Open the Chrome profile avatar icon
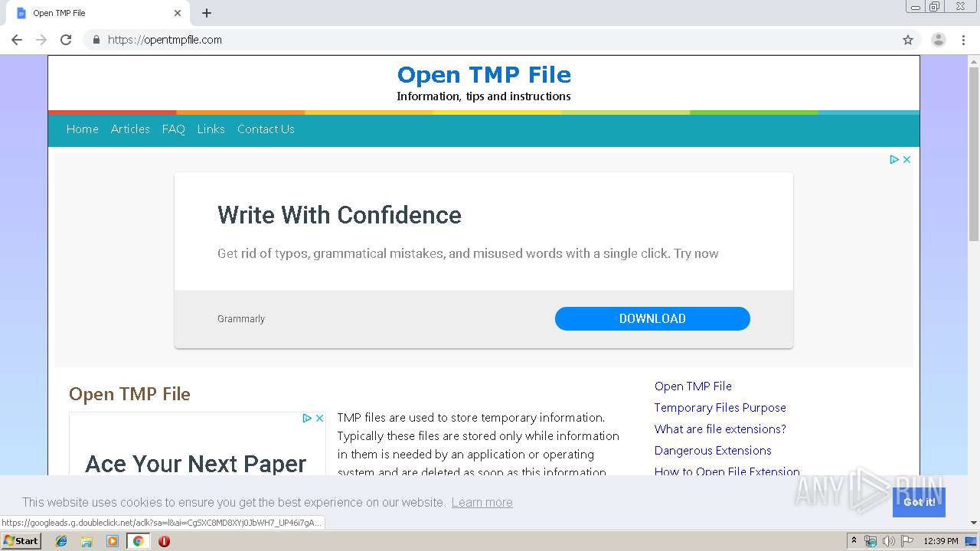The height and width of the screenshot is (551, 980). point(938,40)
